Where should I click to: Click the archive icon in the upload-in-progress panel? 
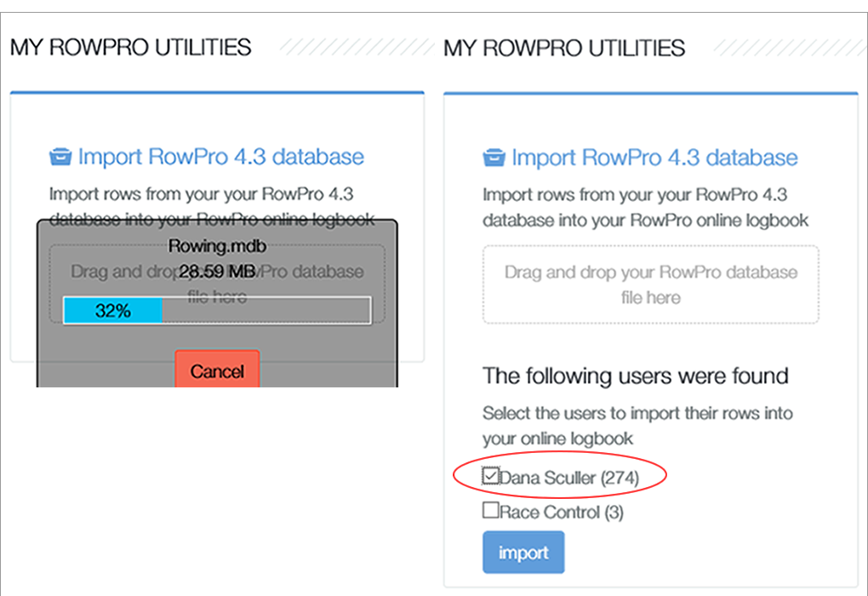tap(60, 158)
